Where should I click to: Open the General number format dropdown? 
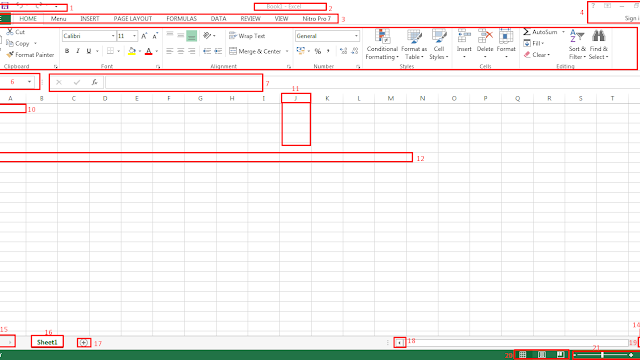click(x=356, y=36)
